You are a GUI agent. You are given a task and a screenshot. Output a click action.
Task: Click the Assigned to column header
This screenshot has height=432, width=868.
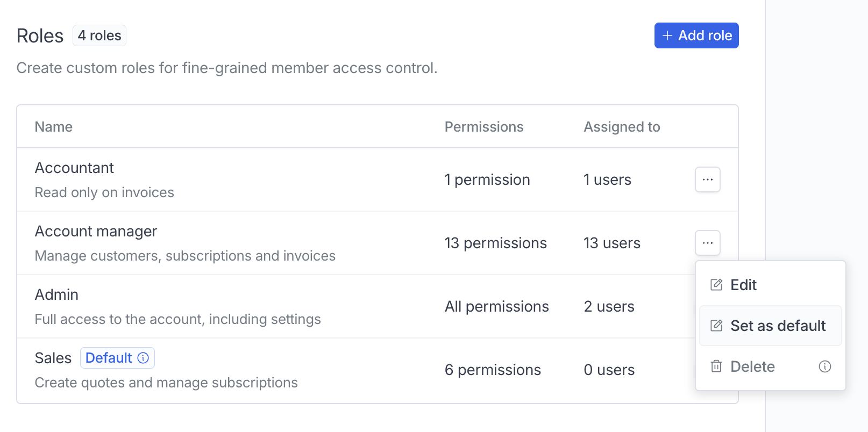pos(622,127)
